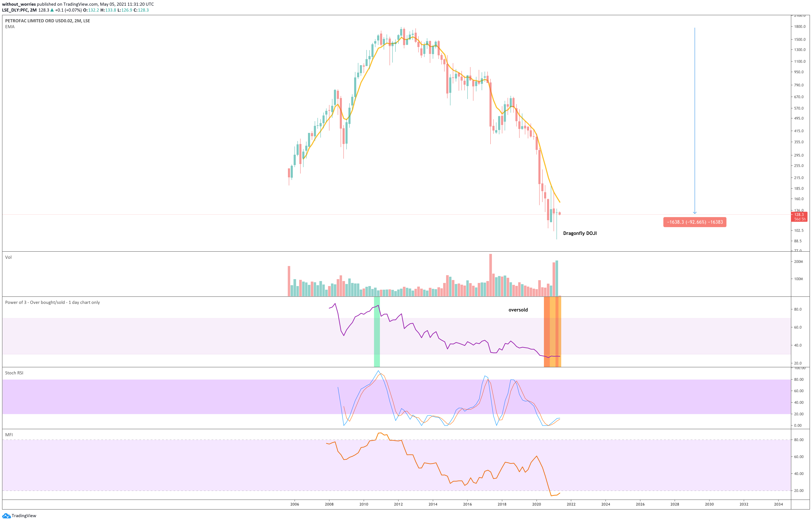Click the oversold annotation text
Screen dimensions: 812x522
click(x=518, y=310)
